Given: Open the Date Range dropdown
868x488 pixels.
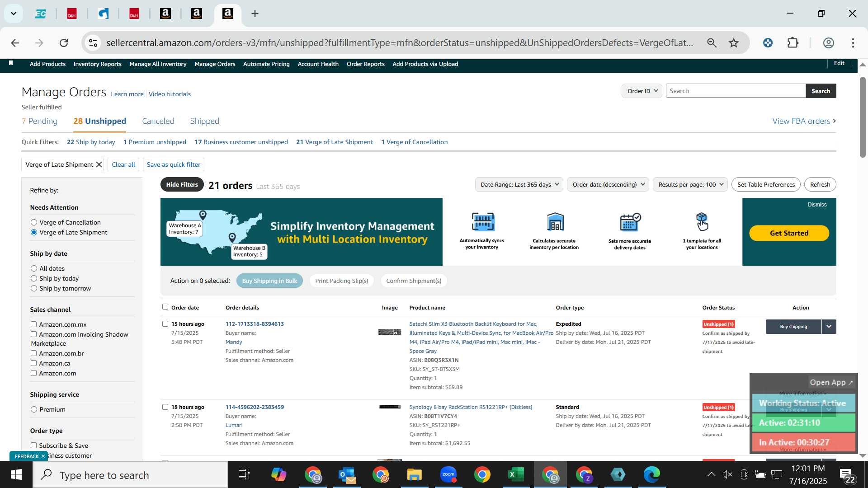Looking at the screenshot, I should point(519,184).
